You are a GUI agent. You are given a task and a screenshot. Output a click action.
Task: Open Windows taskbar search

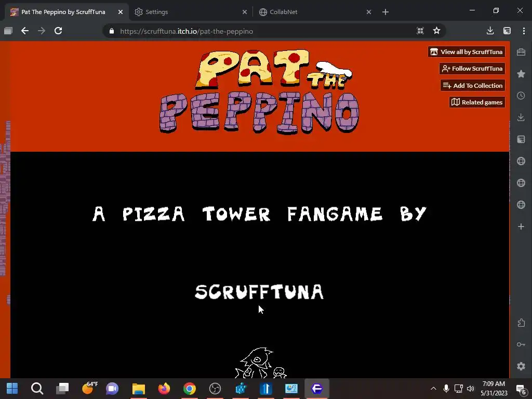click(x=37, y=389)
